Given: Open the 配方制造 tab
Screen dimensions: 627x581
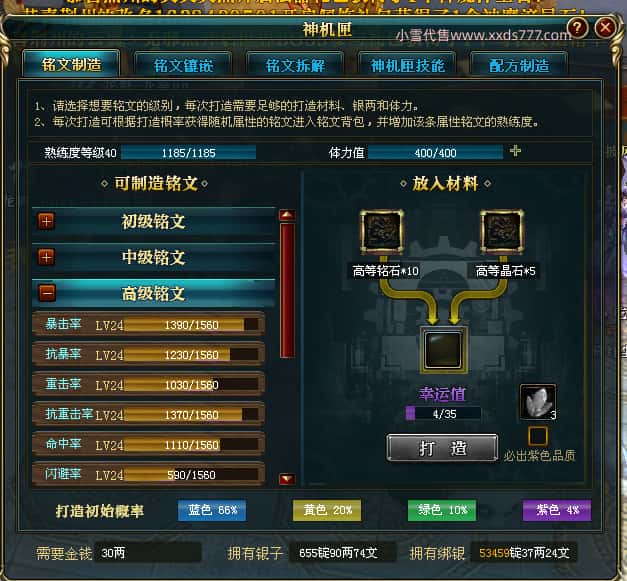Looking at the screenshot, I should [519, 65].
